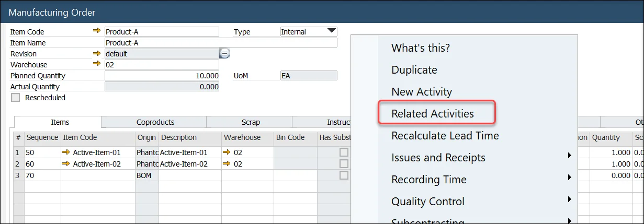Image resolution: width=644 pixels, height=224 pixels.
Task: Switch to the Coproducts tab
Action: pos(155,122)
